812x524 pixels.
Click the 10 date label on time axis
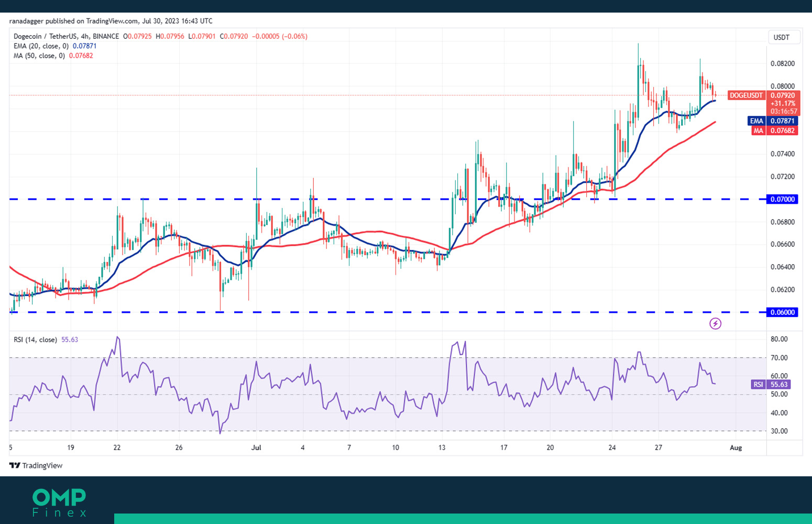pos(396,447)
